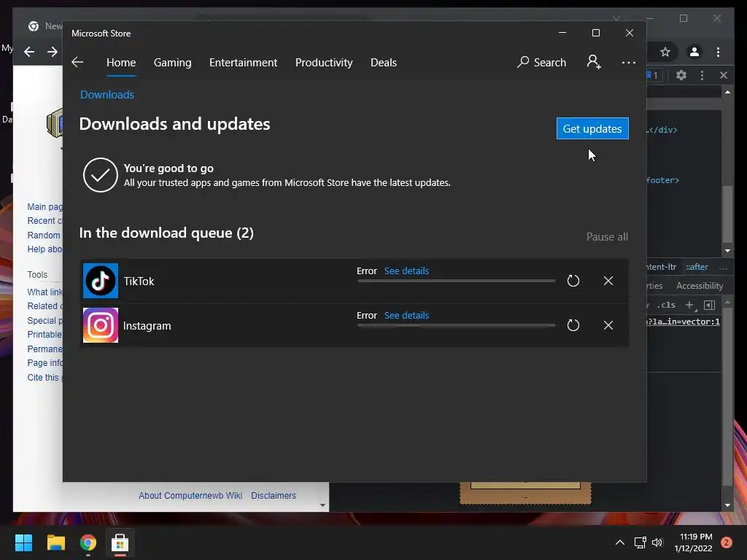Click Microsoft Store taskbar icon
Image resolution: width=747 pixels, height=560 pixels.
click(120, 542)
